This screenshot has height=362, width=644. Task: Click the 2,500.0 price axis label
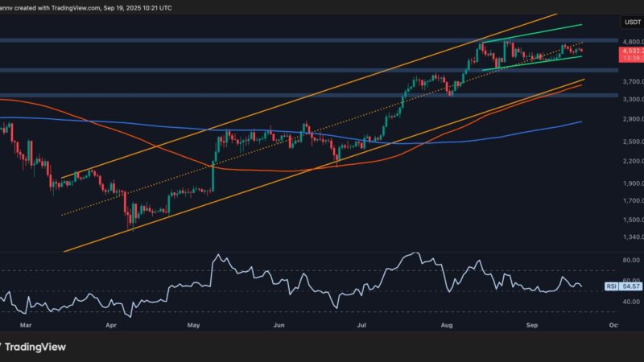coord(633,142)
